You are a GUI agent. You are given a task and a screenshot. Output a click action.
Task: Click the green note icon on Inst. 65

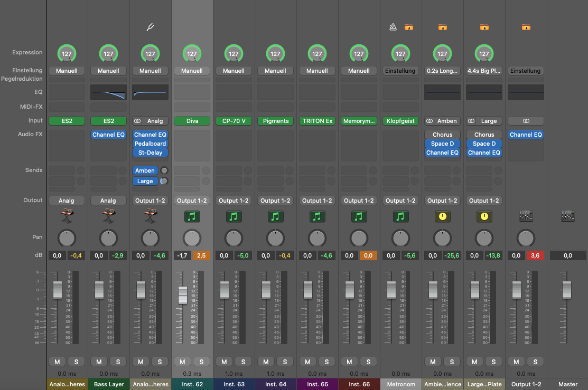pos(318,216)
